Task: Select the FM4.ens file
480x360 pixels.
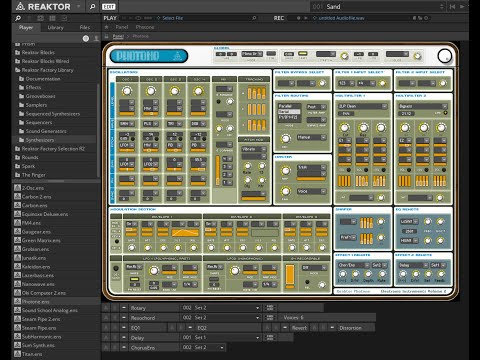Action: (x=31, y=223)
